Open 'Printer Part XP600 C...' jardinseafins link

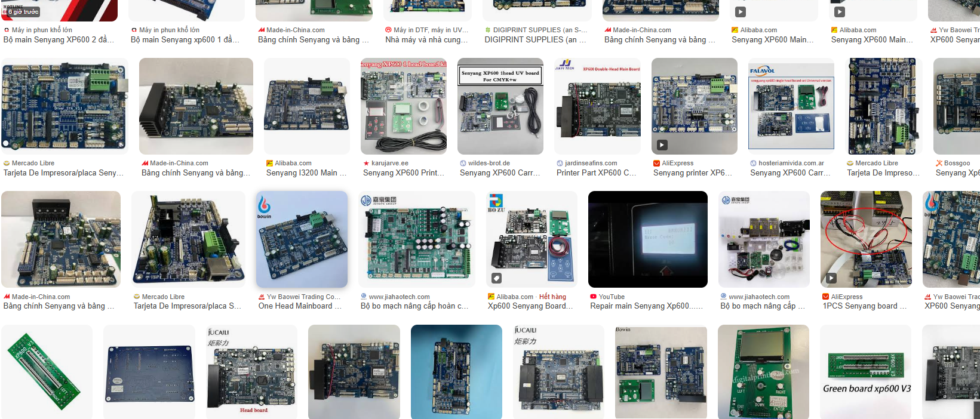pos(596,173)
